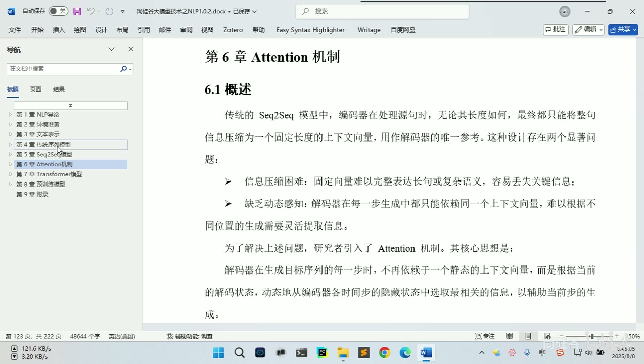This screenshot has height=364, width=644.
Task: Switch to the 插入 ribbon tab
Action: click(x=59, y=30)
